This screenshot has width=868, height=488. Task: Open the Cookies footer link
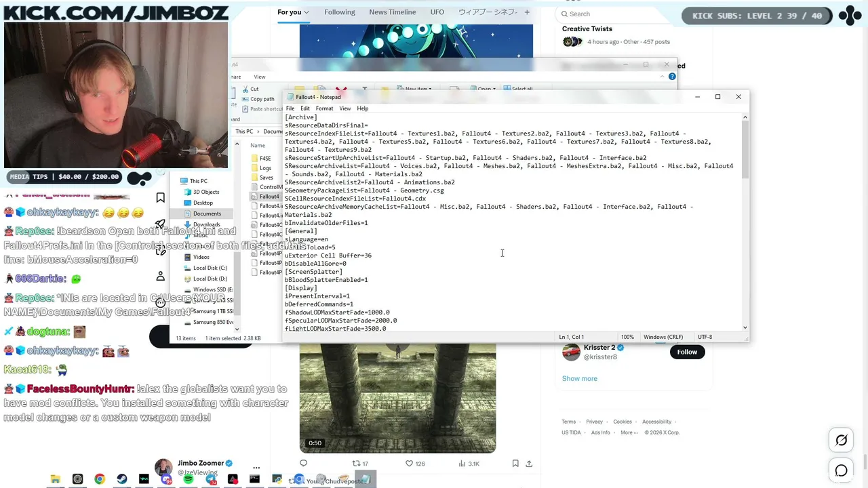tap(623, 422)
